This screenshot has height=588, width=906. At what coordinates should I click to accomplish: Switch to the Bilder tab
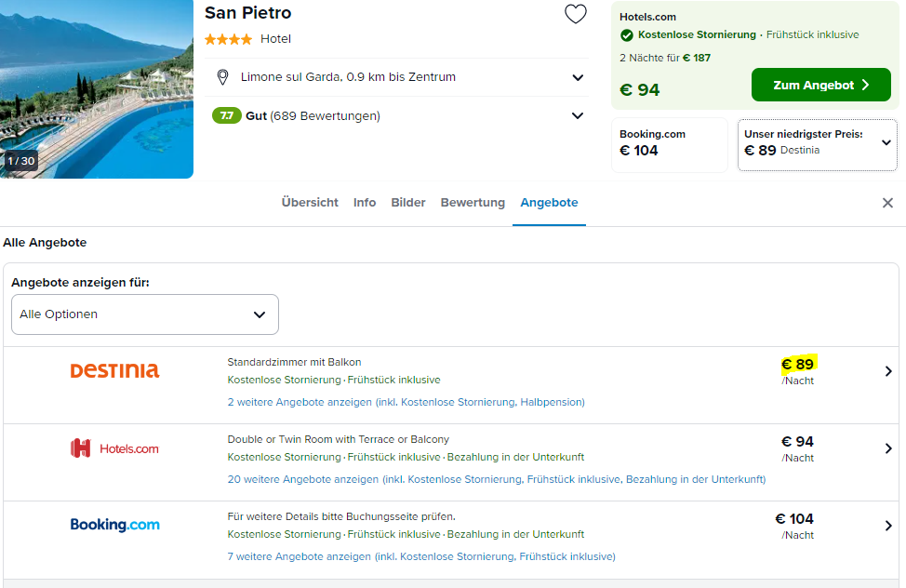pyautogui.click(x=408, y=203)
